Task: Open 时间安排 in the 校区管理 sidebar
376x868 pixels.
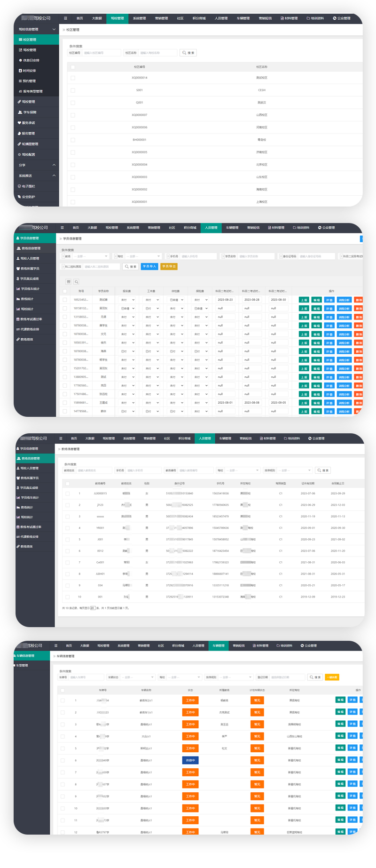Action: point(29,71)
